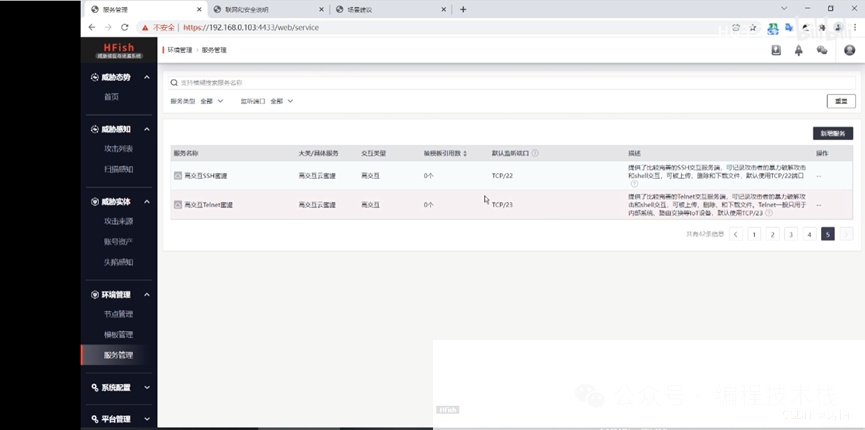Close the 场景建议 browser tab
Screen dimensions: 865x430
(x=444, y=9)
